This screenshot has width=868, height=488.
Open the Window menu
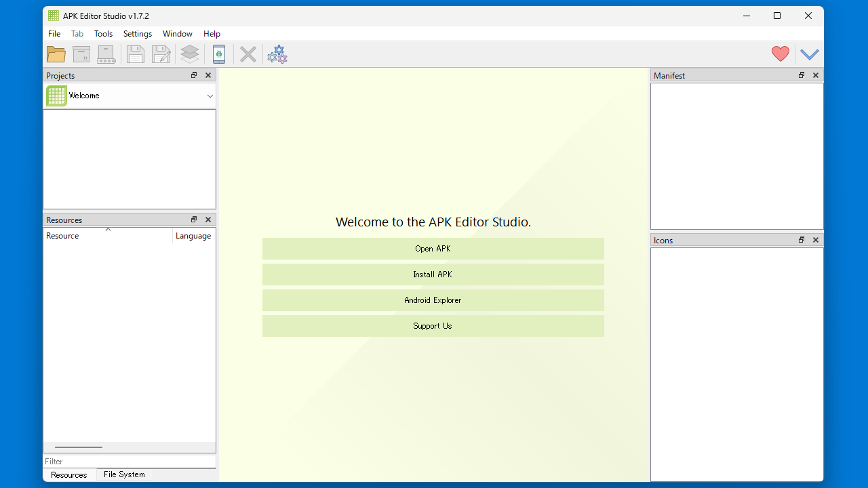coord(178,34)
